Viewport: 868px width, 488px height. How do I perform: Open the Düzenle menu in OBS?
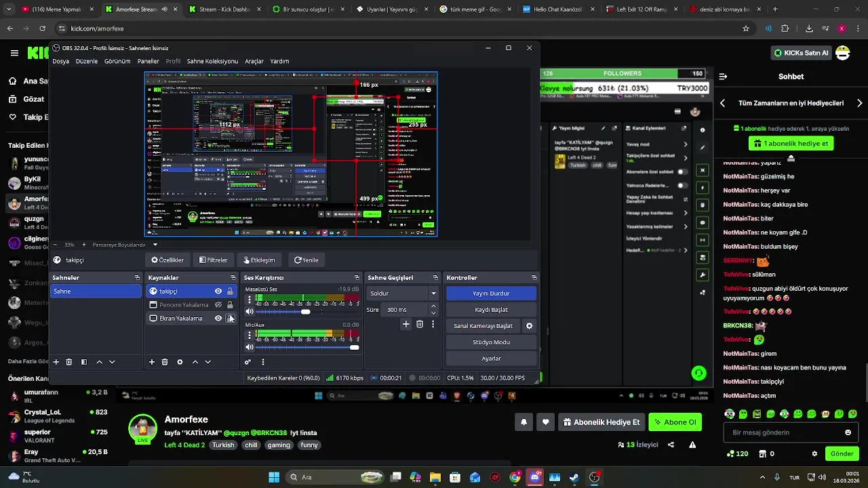(87, 61)
